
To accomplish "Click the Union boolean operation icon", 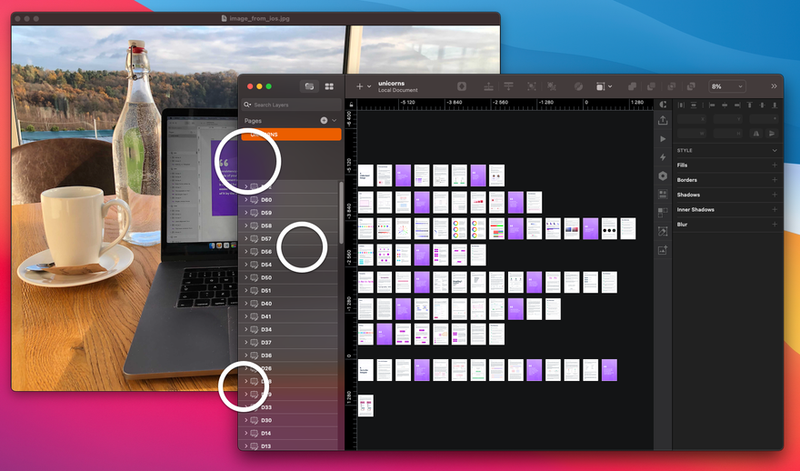I will click(632, 86).
